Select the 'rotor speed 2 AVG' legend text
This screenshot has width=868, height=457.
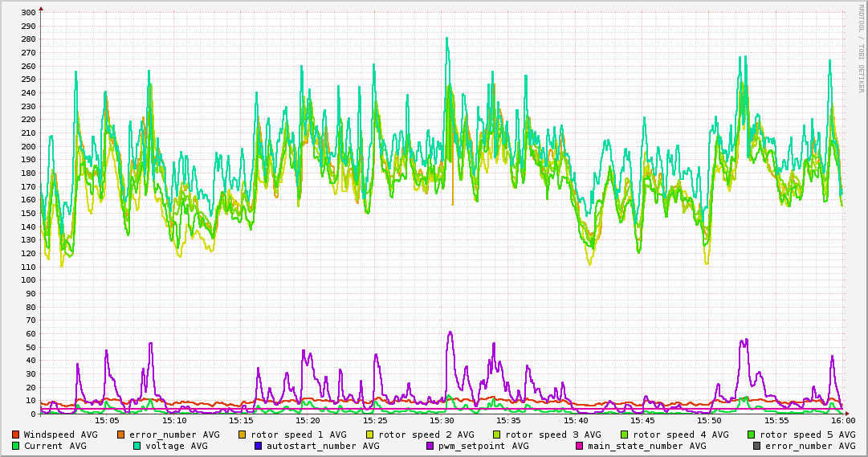(x=426, y=435)
